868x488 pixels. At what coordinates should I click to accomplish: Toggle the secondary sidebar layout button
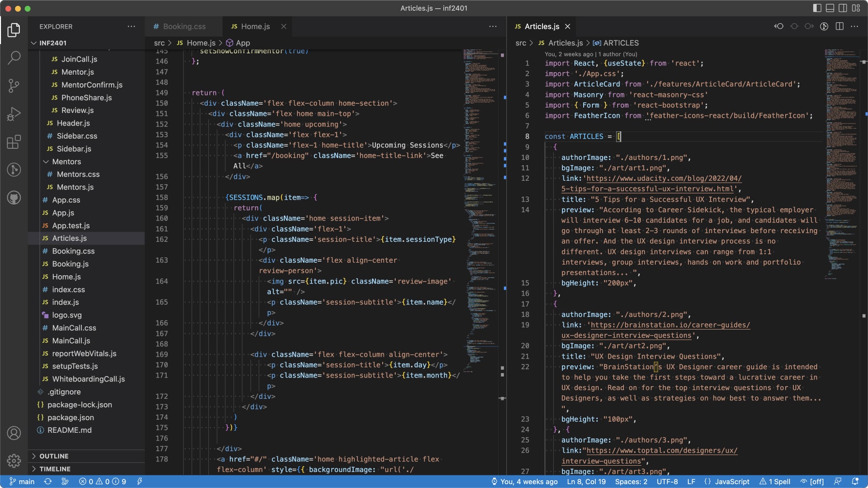click(x=843, y=8)
